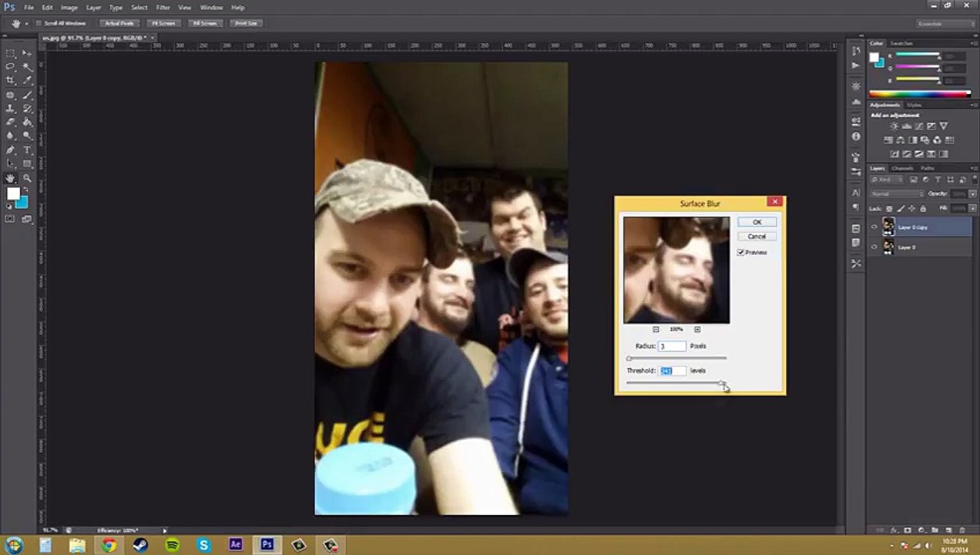Image resolution: width=980 pixels, height=555 pixels.
Task: Click the Threshold levels input field
Action: tap(671, 371)
